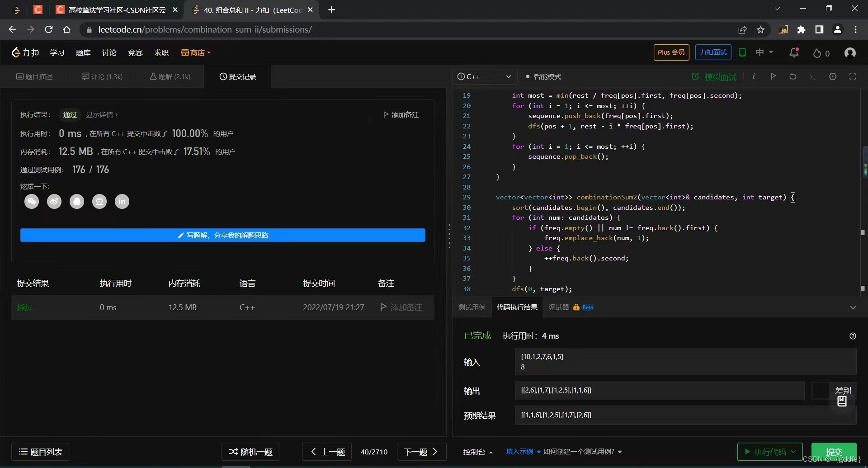The width and height of the screenshot is (868, 468).
Task: Open editor info icon
Action: coord(754,76)
